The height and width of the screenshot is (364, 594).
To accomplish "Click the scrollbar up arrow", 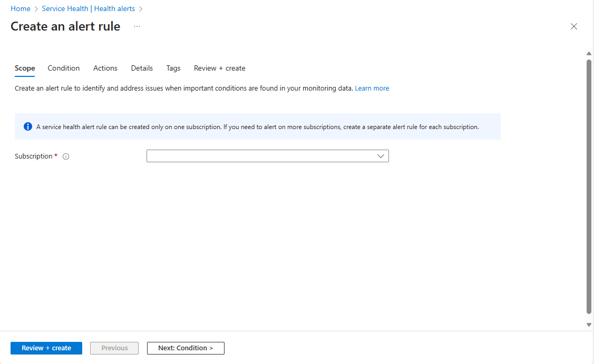I will pos(589,53).
